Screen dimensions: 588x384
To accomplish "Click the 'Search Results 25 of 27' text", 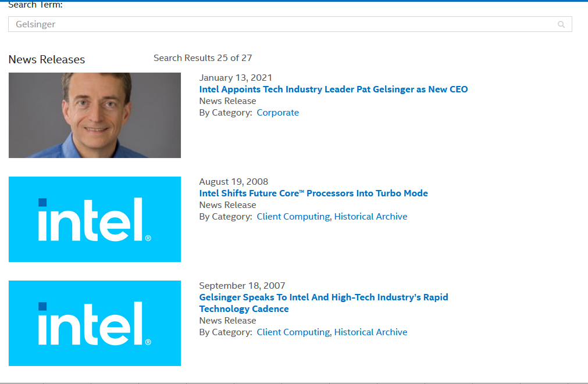I will pos(202,58).
